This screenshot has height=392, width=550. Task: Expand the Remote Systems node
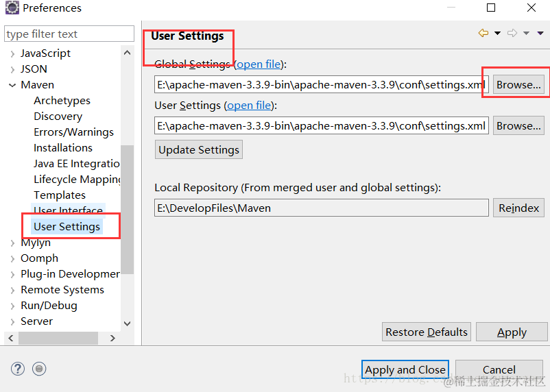12,291
